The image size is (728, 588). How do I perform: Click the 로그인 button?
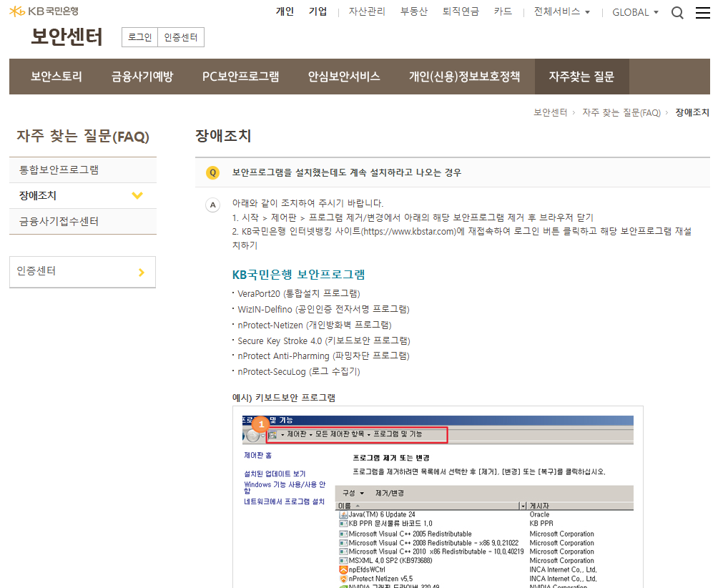pos(139,37)
